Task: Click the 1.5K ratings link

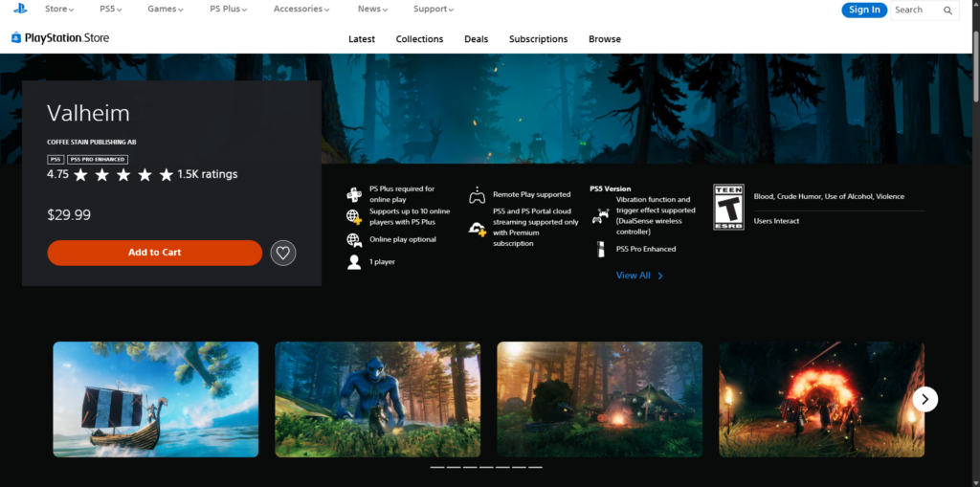Action: [x=208, y=174]
